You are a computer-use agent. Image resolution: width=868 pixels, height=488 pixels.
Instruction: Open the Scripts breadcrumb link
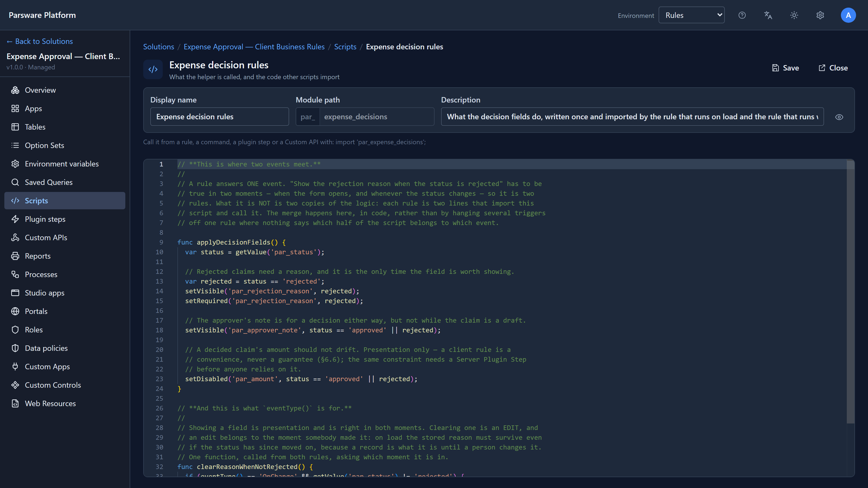coord(345,47)
